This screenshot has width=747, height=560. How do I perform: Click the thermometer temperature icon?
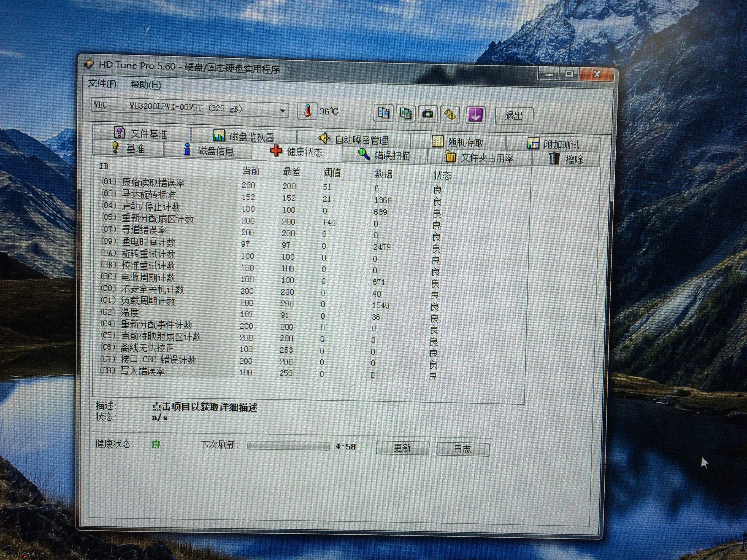point(307,111)
